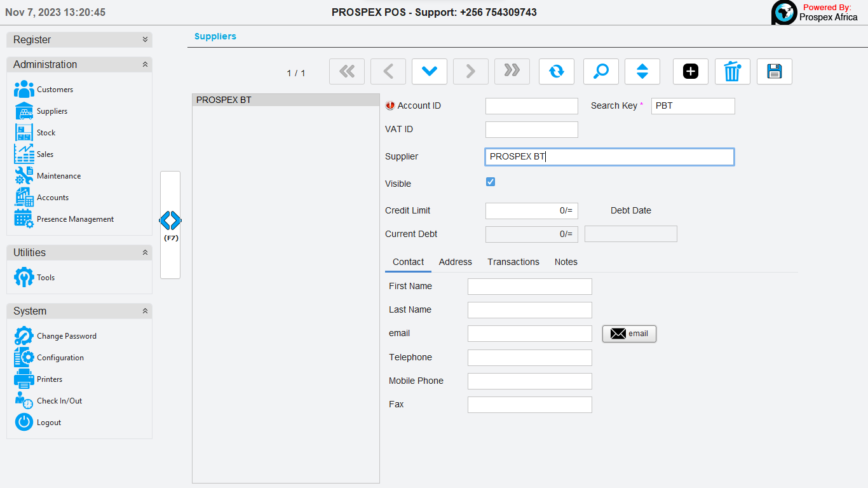Select PROSPEX BT in the supplier list

pyautogui.click(x=285, y=100)
